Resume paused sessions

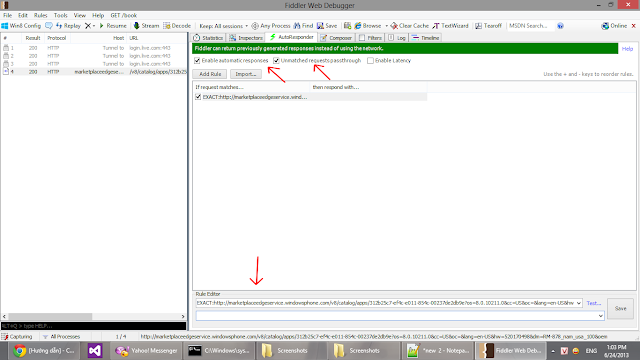click(x=113, y=26)
